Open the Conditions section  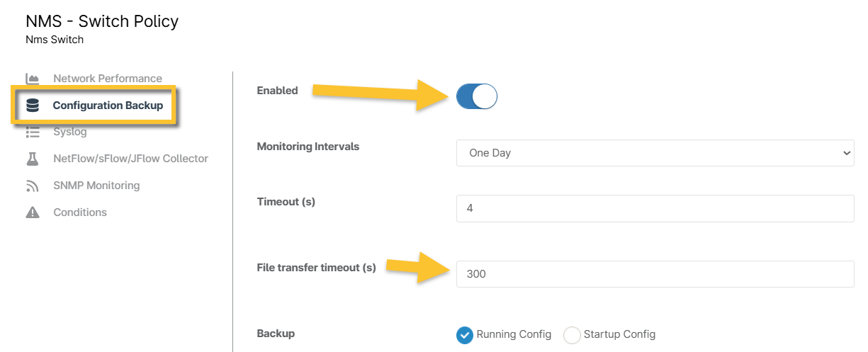[x=80, y=212]
